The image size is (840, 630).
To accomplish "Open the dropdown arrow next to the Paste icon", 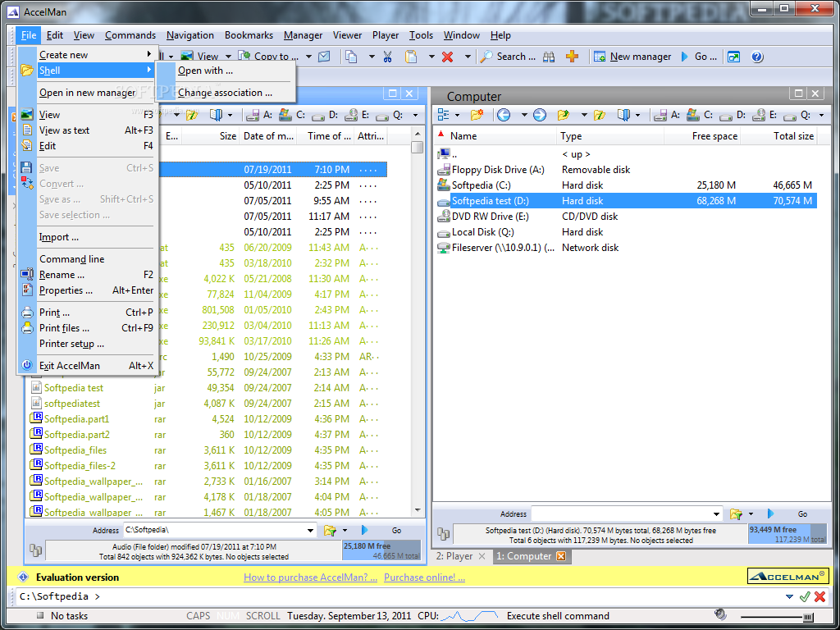I will coord(431,57).
